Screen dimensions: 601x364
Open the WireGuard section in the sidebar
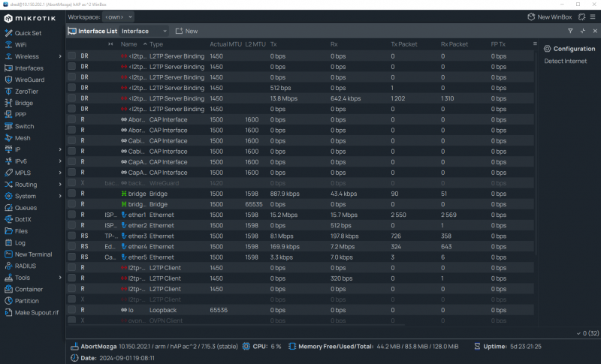[x=30, y=79]
